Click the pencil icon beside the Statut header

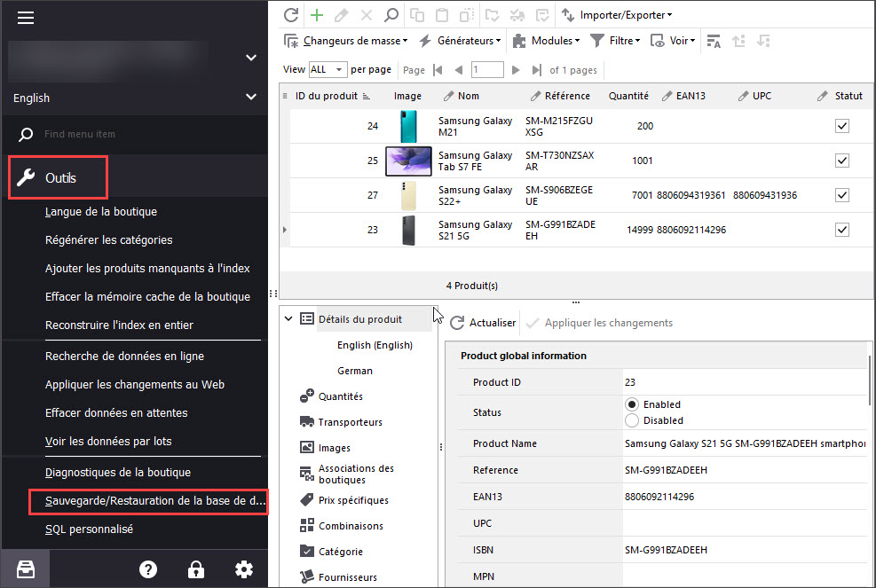coord(823,96)
